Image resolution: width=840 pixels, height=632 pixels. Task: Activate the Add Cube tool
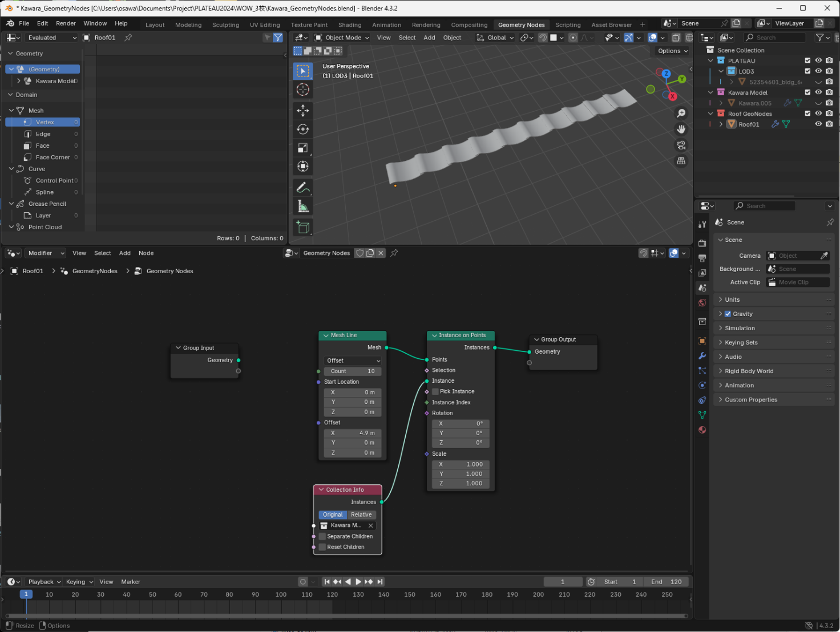(x=303, y=227)
